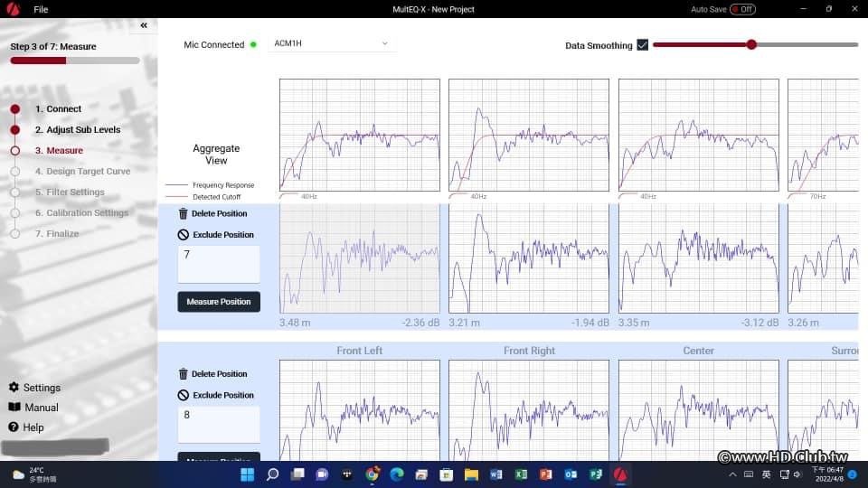Viewport: 868px width, 488px height.
Task: Click exclude icon for position 7
Action: pos(184,235)
